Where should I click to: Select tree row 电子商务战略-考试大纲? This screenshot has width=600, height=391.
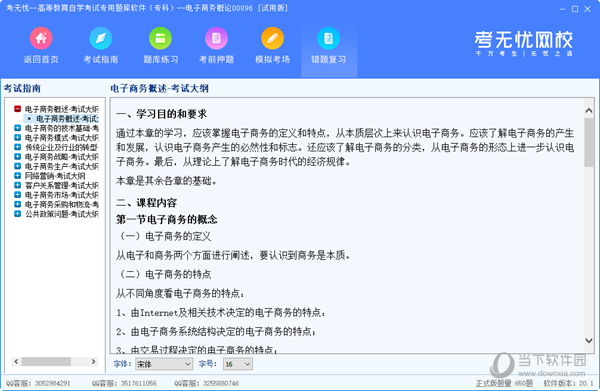coord(62,157)
